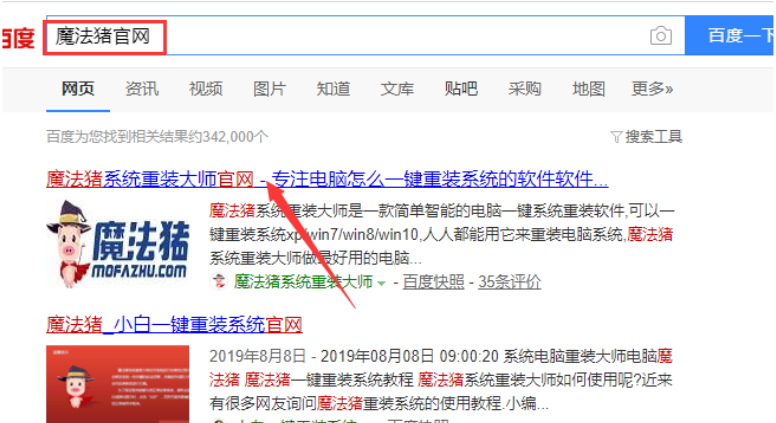Image resolution: width=776 pixels, height=423 pixels.
Task: Open the 贴吧 tab
Action: [461, 89]
